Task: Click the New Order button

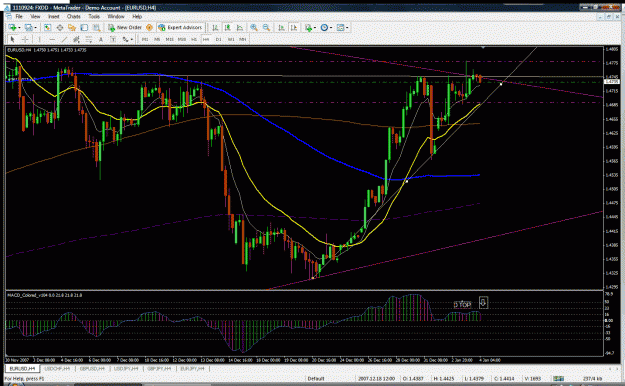Action: (x=125, y=27)
